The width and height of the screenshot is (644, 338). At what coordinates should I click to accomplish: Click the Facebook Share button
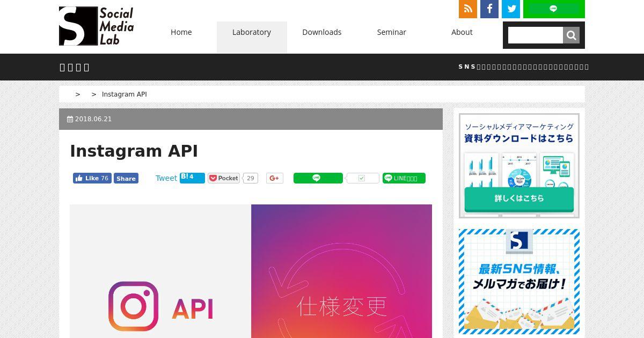[126, 179]
